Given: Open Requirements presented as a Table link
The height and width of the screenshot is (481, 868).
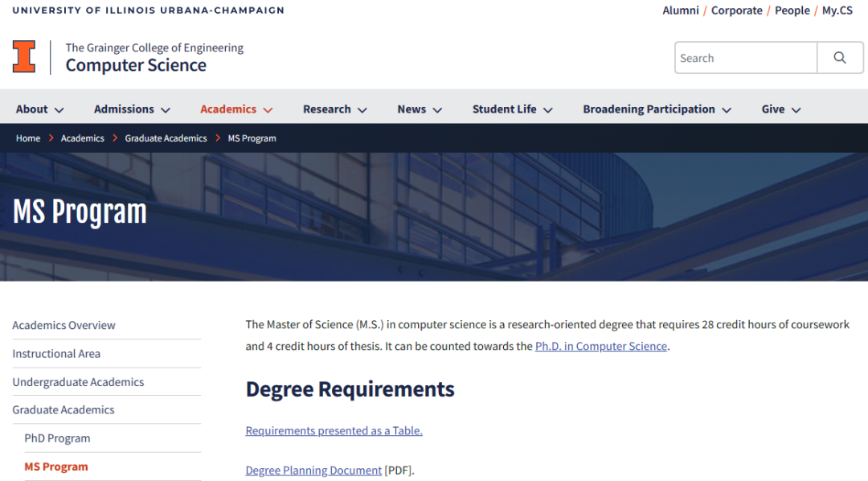Looking at the screenshot, I should click(334, 430).
